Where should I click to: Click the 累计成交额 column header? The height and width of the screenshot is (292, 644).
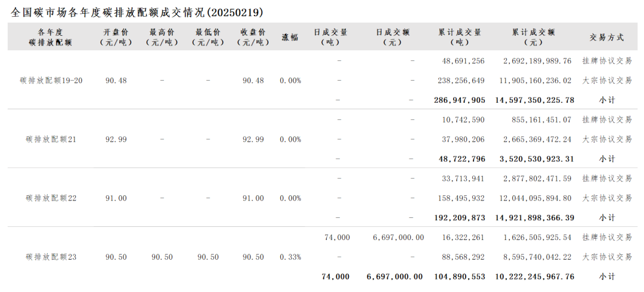(533, 37)
